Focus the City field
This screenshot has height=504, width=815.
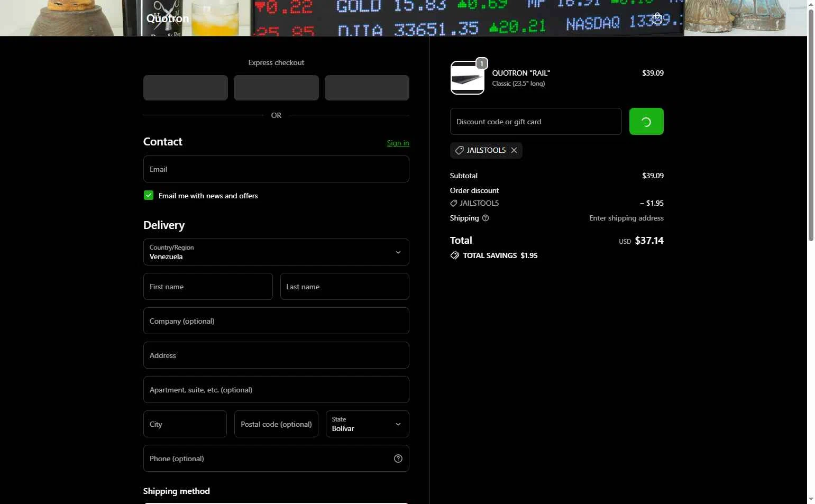(185, 424)
